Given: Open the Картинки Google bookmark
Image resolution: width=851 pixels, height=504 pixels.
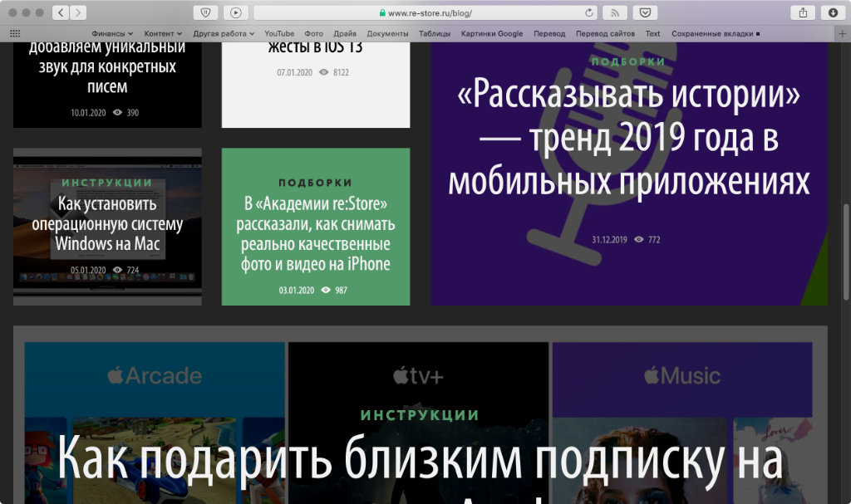Looking at the screenshot, I should point(492,34).
